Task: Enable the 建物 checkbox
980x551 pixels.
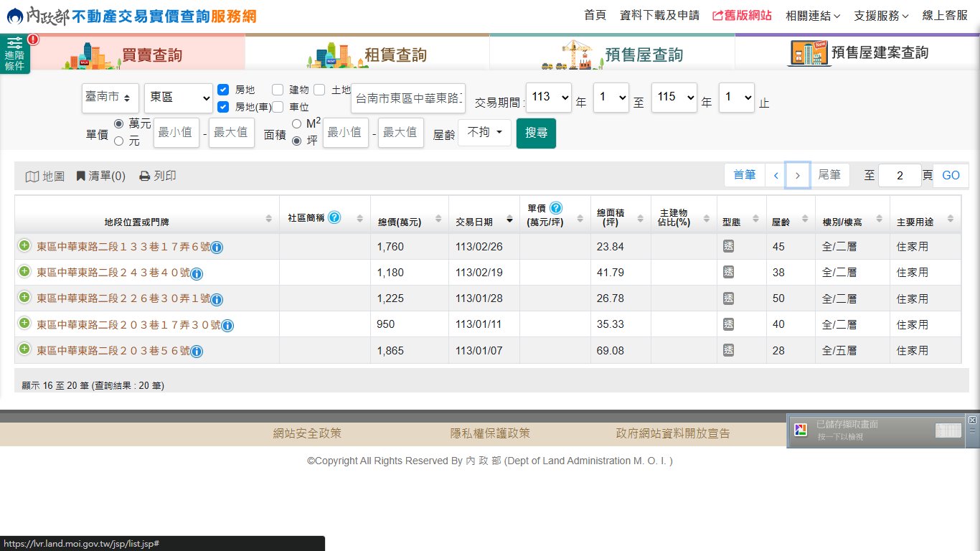Action: pyautogui.click(x=278, y=90)
